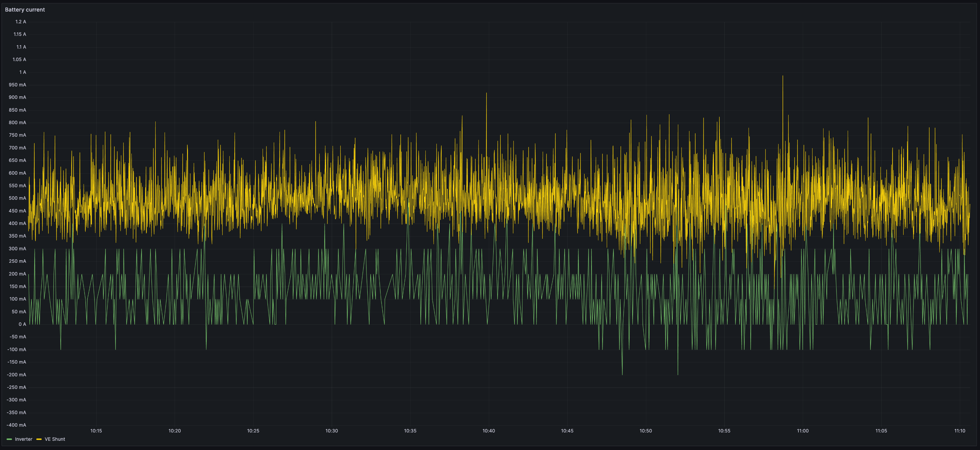
Task: Open the Battery current panel title menu
Action: [25, 10]
